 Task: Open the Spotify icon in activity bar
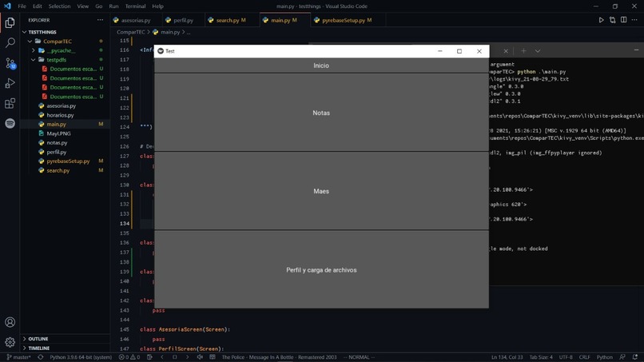10,123
